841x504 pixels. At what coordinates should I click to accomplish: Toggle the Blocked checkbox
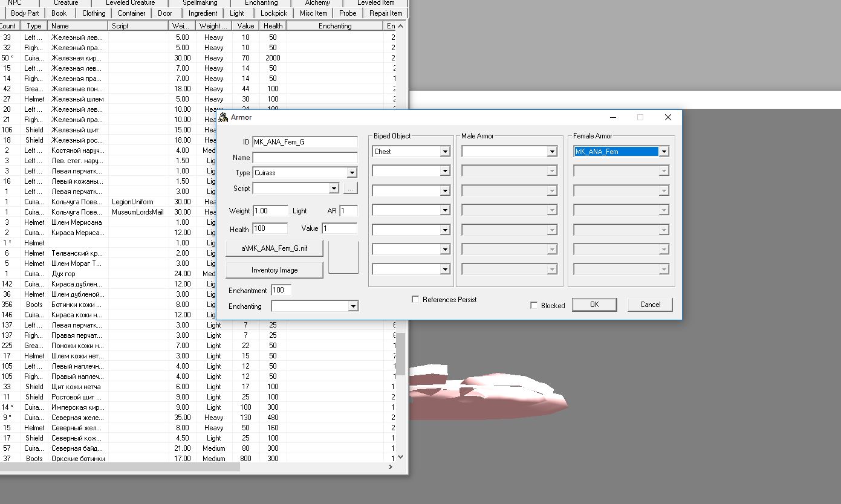[534, 305]
